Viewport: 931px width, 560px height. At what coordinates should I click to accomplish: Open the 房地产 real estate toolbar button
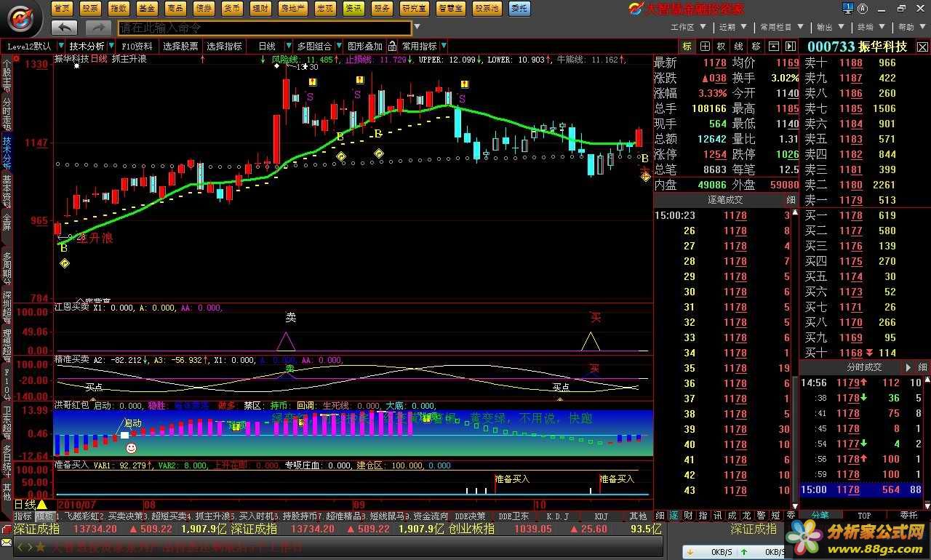(x=292, y=8)
